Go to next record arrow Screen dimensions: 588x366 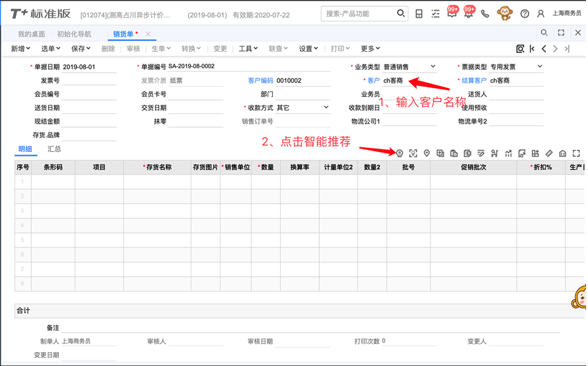point(556,49)
